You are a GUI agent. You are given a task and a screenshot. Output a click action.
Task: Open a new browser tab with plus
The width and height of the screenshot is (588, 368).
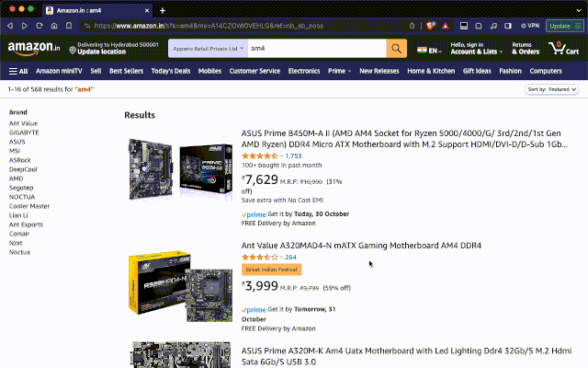pyautogui.click(x=163, y=10)
